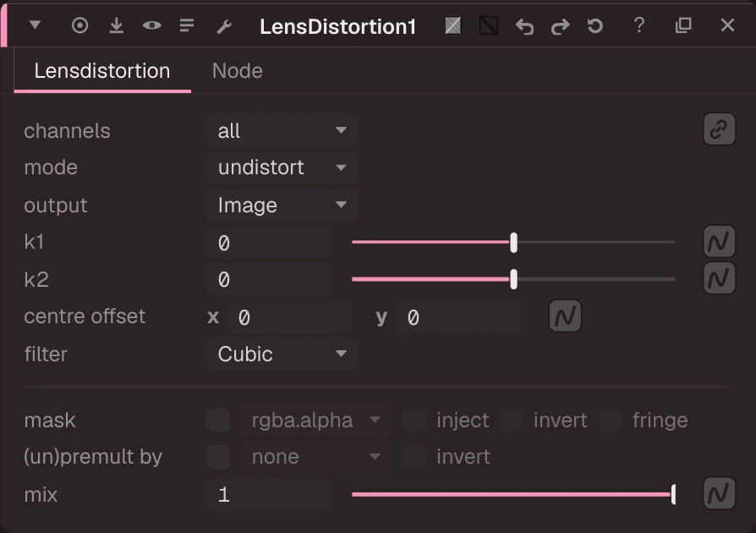
Task: Click the mix value input field
Action: point(269,494)
